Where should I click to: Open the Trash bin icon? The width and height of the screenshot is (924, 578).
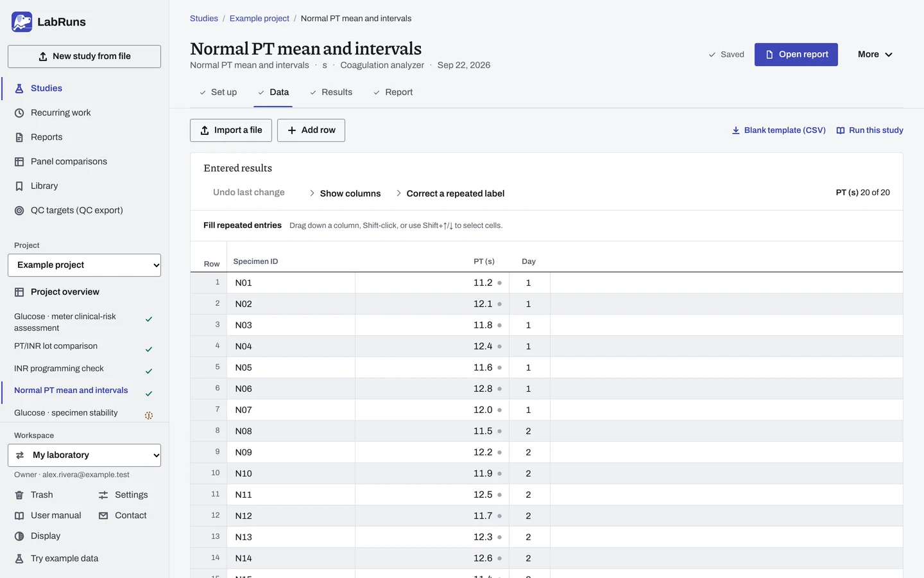click(x=19, y=495)
